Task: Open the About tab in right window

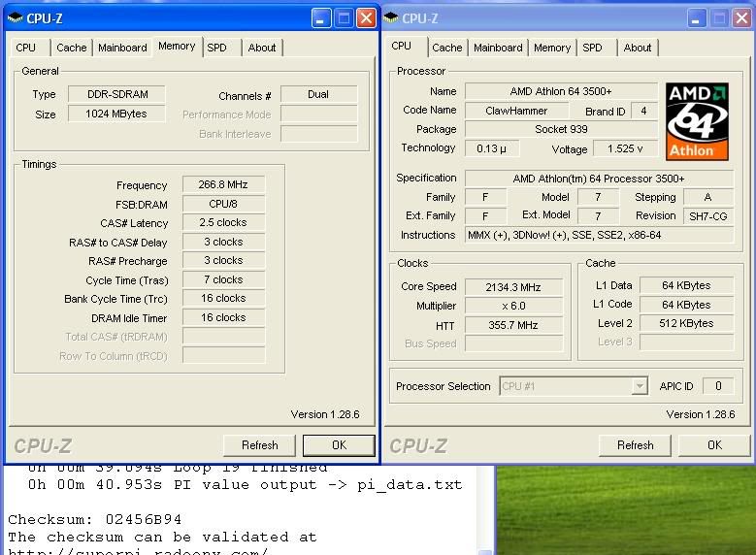Action: 638,48
